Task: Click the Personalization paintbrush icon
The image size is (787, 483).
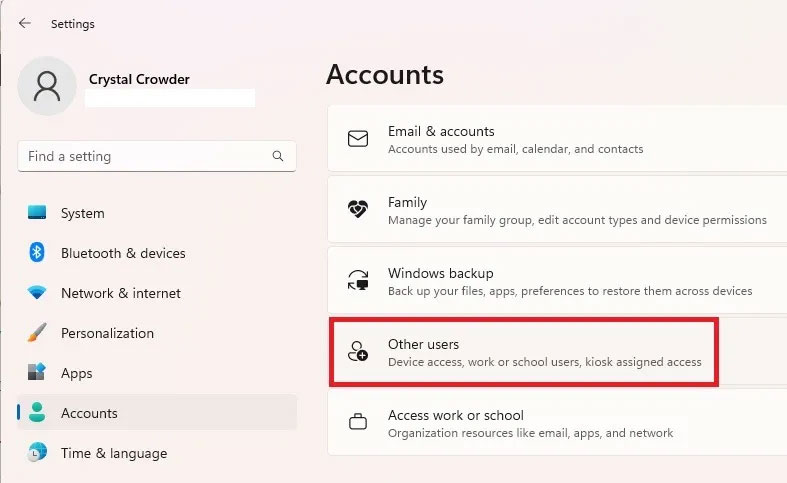Action: (37, 333)
